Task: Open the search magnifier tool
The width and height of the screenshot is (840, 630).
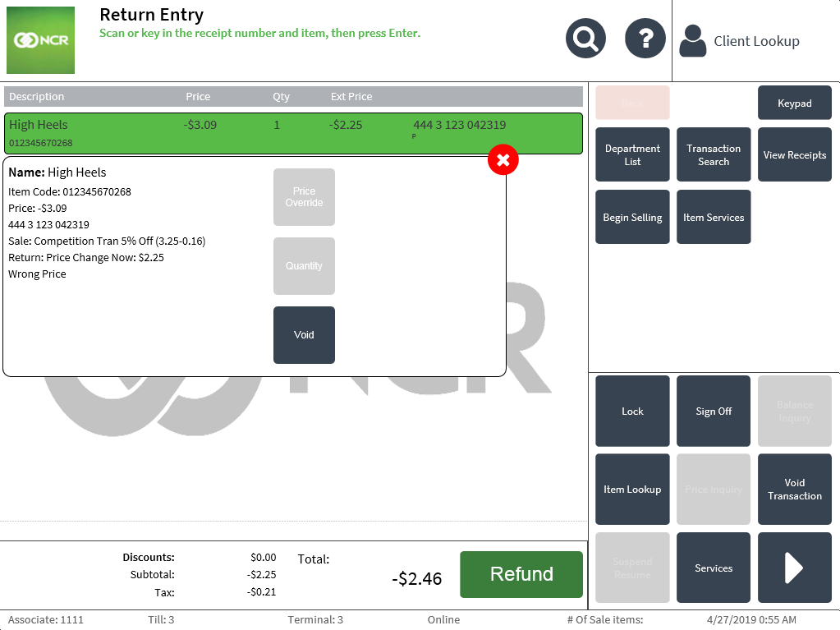Action: point(585,38)
